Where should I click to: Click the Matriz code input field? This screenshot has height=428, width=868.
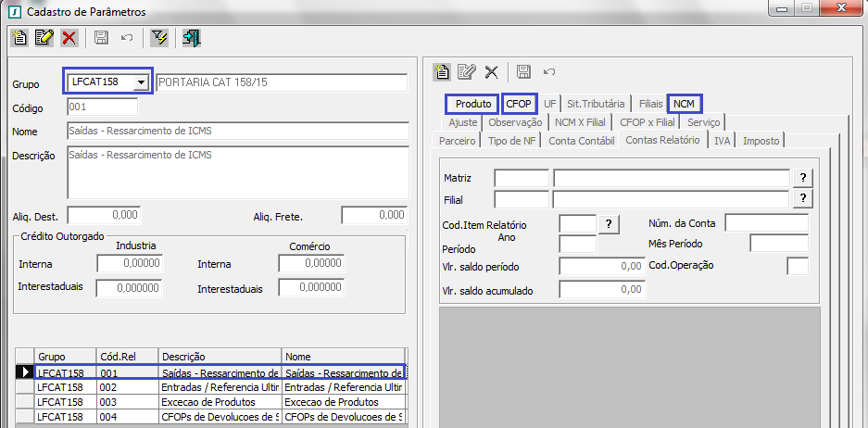tap(522, 178)
